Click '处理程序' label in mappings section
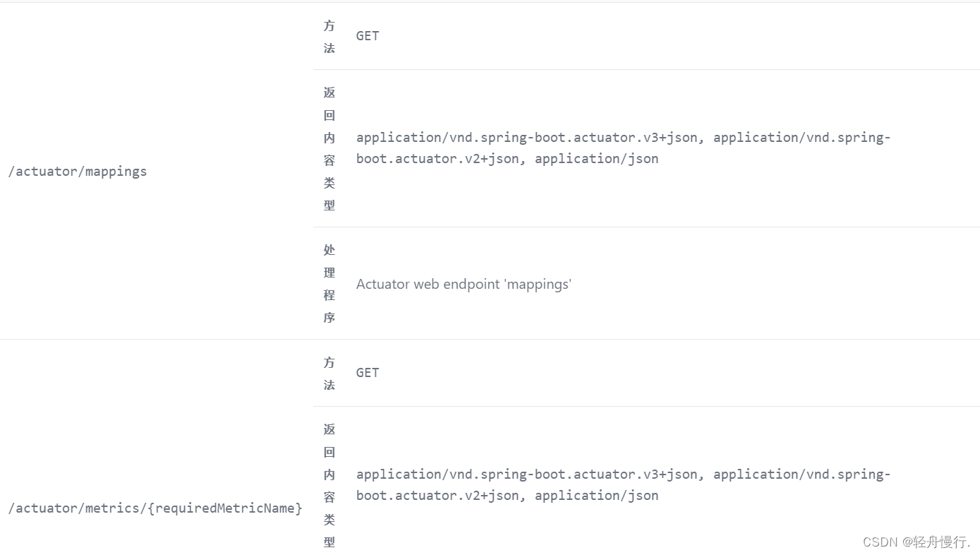This screenshot has width=980, height=555. [329, 284]
